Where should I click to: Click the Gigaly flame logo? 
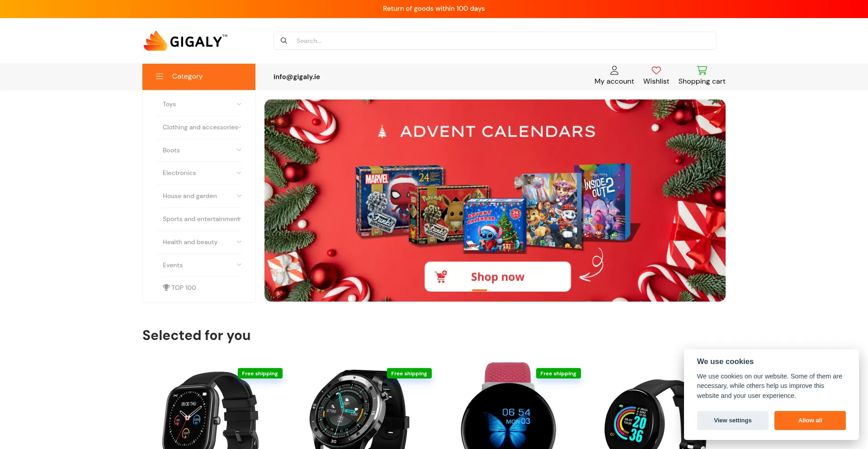[x=156, y=41]
